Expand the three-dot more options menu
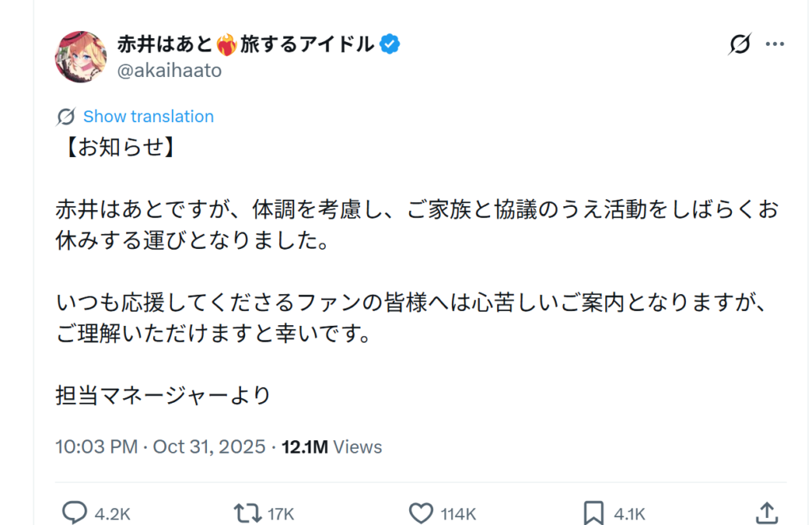This screenshot has width=812, height=525. tap(774, 45)
